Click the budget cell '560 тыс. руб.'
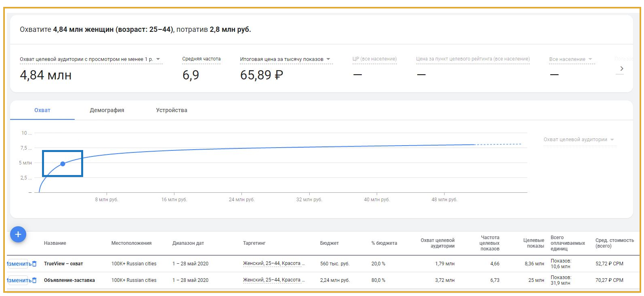 click(335, 264)
